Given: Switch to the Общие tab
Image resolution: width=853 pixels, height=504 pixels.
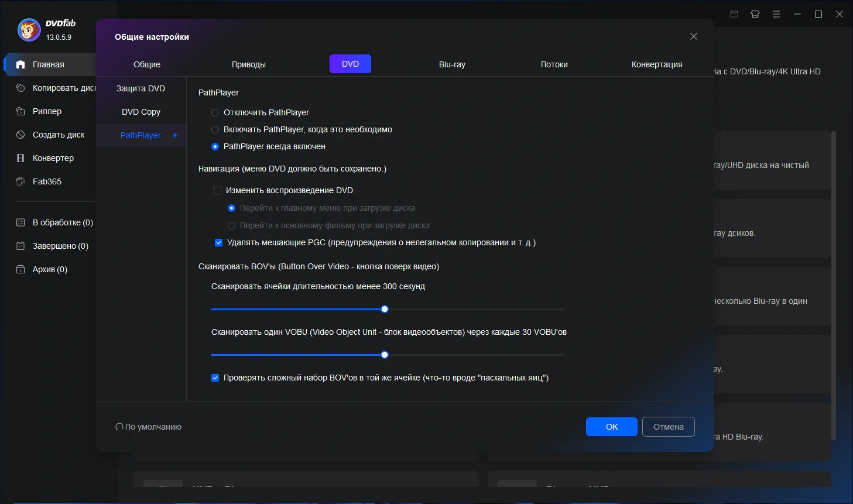Looking at the screenshot, I should coord(147,64).
